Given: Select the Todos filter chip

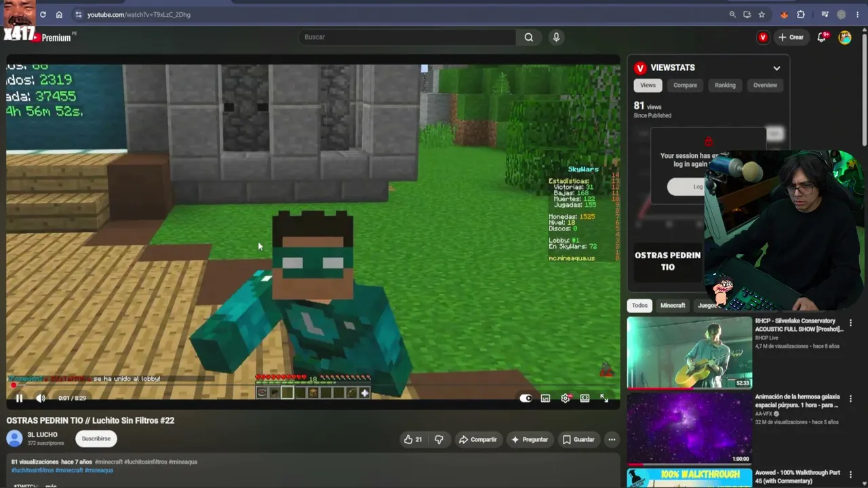Looking at the screenshot, I should coord(639,306).
